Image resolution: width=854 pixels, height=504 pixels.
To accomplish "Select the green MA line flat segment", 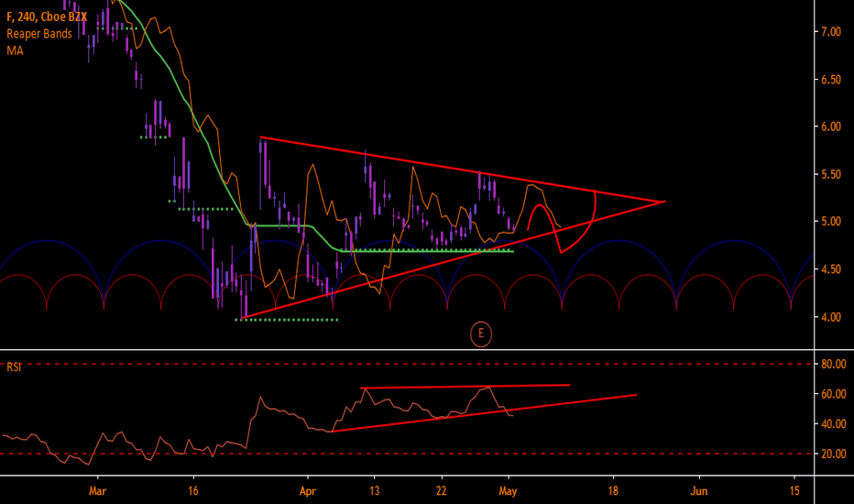I will pyautogui.click(x=426, y=251).
